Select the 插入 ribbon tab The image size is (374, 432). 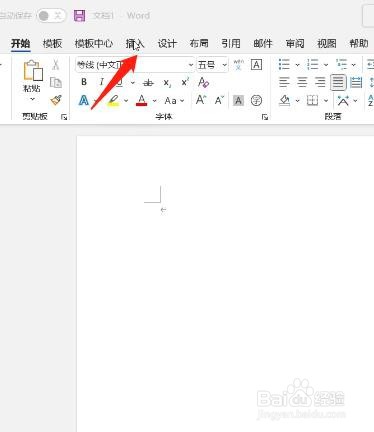[135, 43]
